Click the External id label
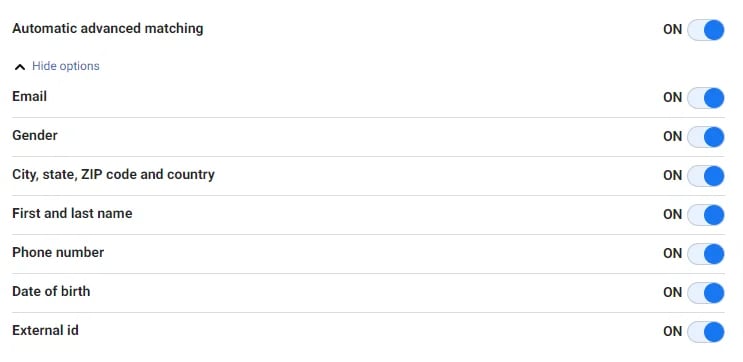743x362 pixels. pyautogui.click(x=45, y=330)
